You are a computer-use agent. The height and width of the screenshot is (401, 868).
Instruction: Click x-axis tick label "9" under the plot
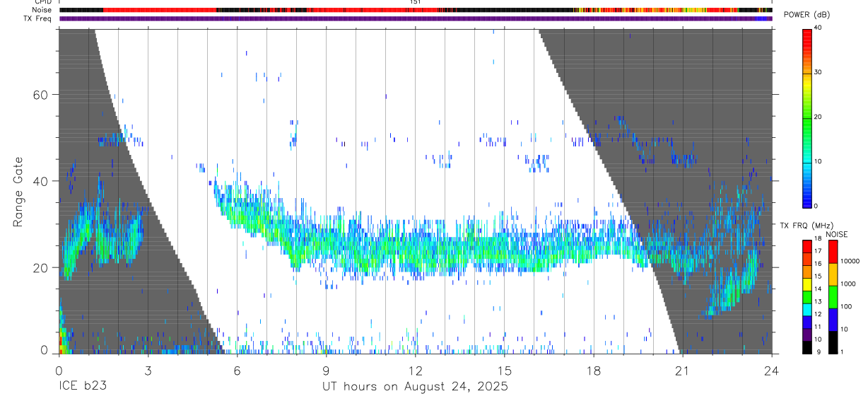[326, 371]
